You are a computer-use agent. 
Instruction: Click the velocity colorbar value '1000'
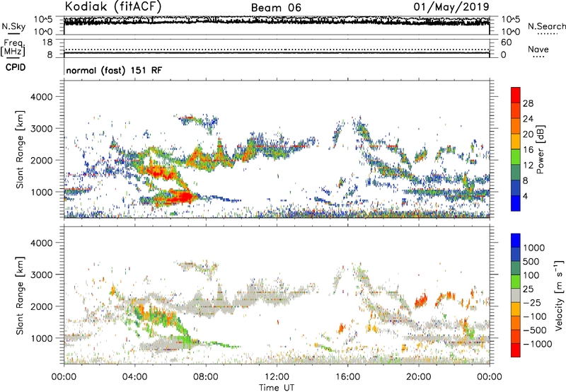tap(533, 248)
